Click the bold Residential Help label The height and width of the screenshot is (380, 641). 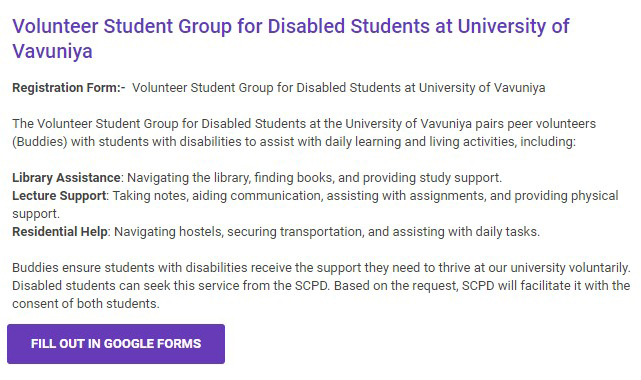[60, 232]
